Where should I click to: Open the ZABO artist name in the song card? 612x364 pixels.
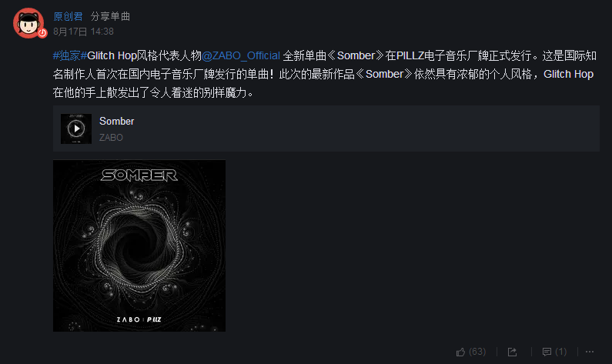(111, 137)
